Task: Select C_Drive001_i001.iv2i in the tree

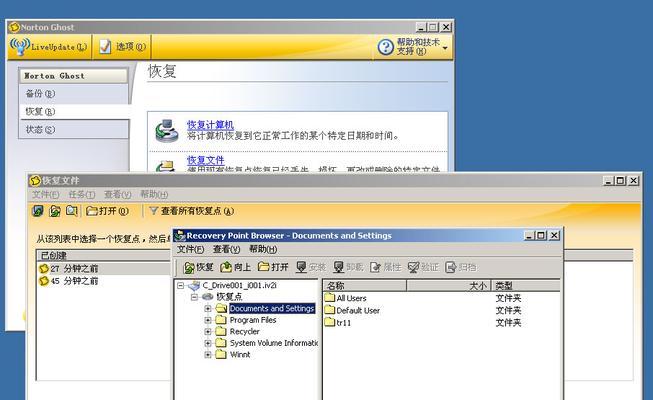Action: 239,285
